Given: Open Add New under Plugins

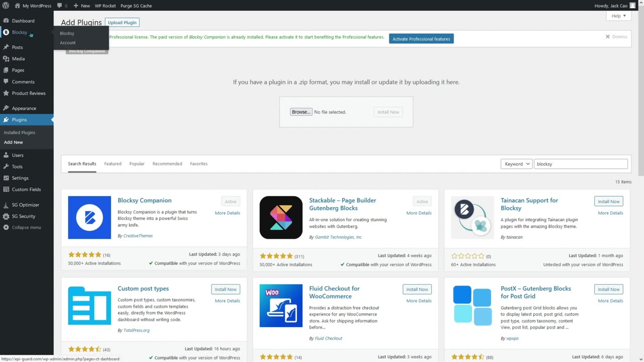Looking at the screenshot, I should pos(14,142).
